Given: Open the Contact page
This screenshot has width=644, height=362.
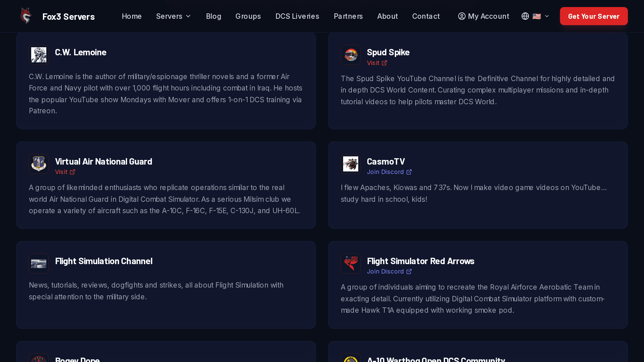Looking at the screenshot, I should [426, 16].
